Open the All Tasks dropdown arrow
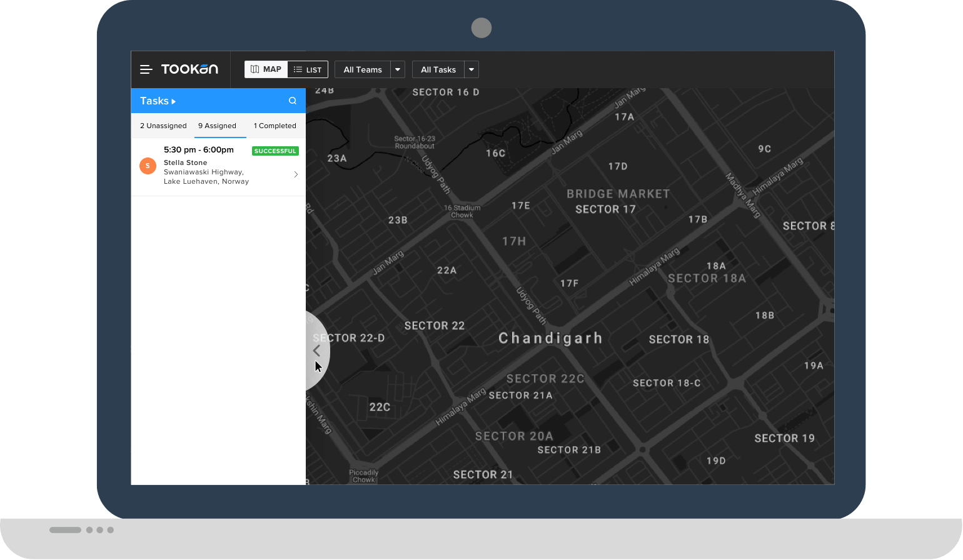 tap(471, 69)
